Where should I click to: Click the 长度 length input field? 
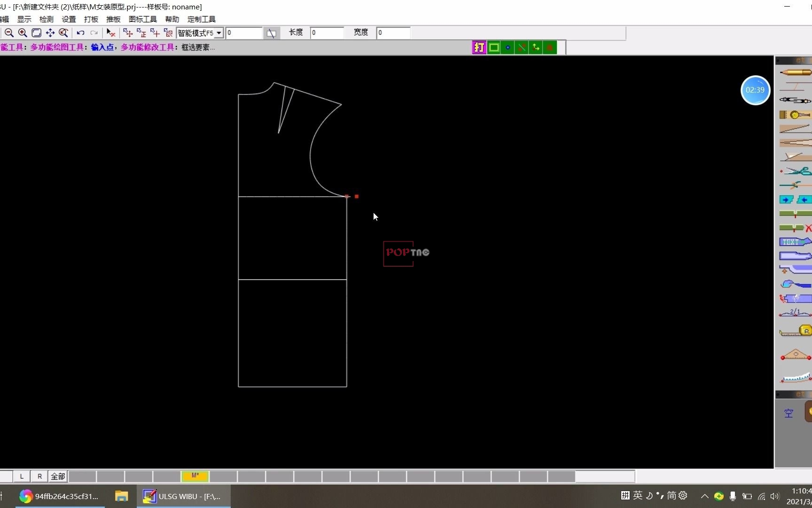(327, 33)
